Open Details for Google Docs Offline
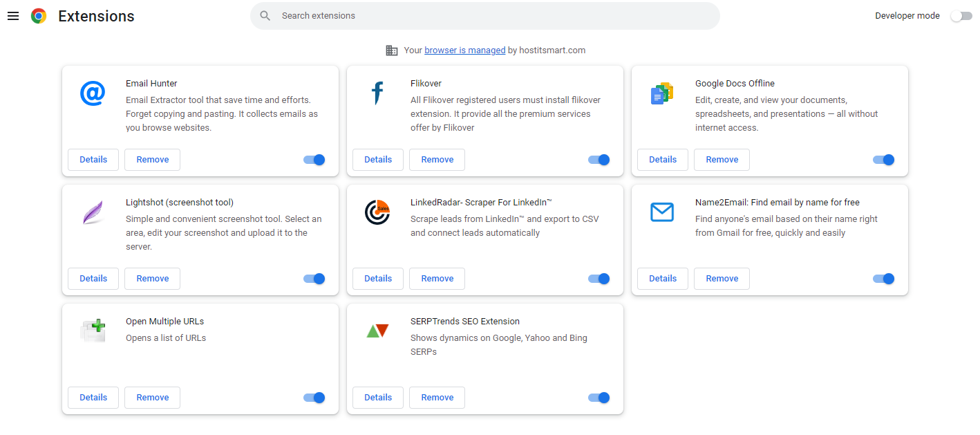The height and width of the screenshot is (435, 980). coord(663,160)
